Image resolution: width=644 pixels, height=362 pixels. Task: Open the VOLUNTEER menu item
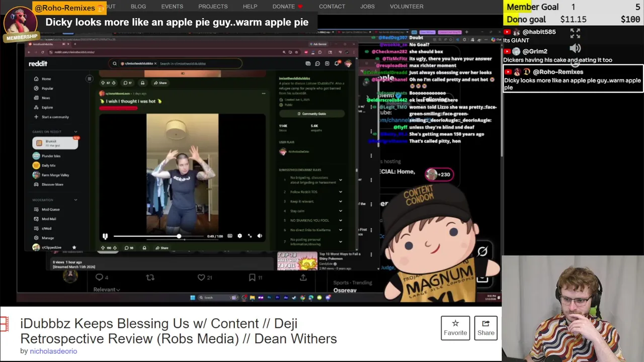pyautogui.click(x=407, y=7)
